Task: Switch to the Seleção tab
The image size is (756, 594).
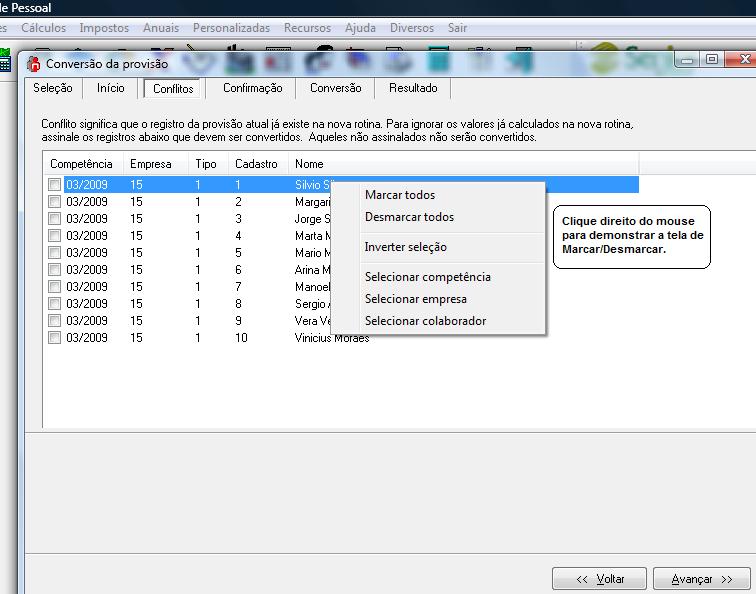Action: 53,88
